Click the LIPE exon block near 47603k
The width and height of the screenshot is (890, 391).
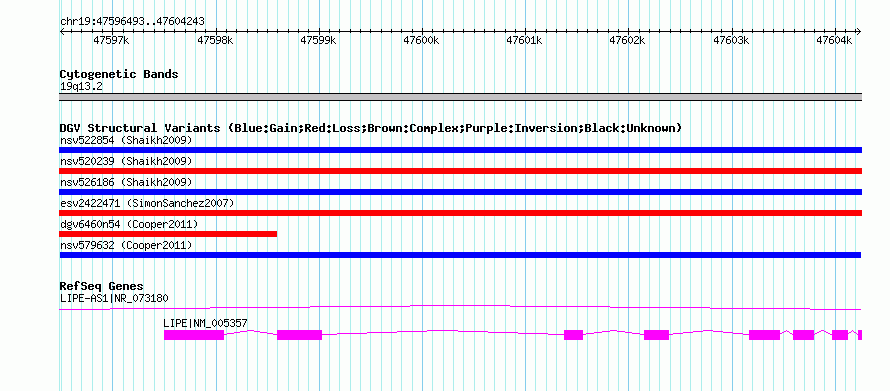tap(765, 335)
